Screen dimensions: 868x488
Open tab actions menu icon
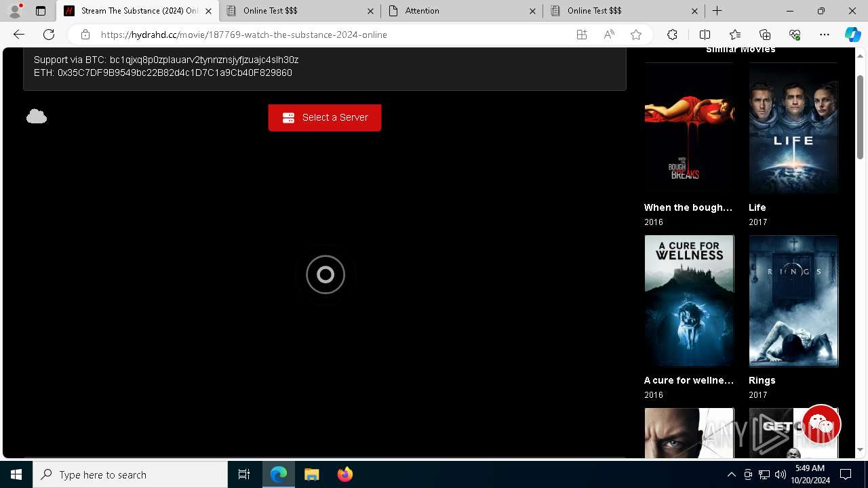(x=41, y=11)
